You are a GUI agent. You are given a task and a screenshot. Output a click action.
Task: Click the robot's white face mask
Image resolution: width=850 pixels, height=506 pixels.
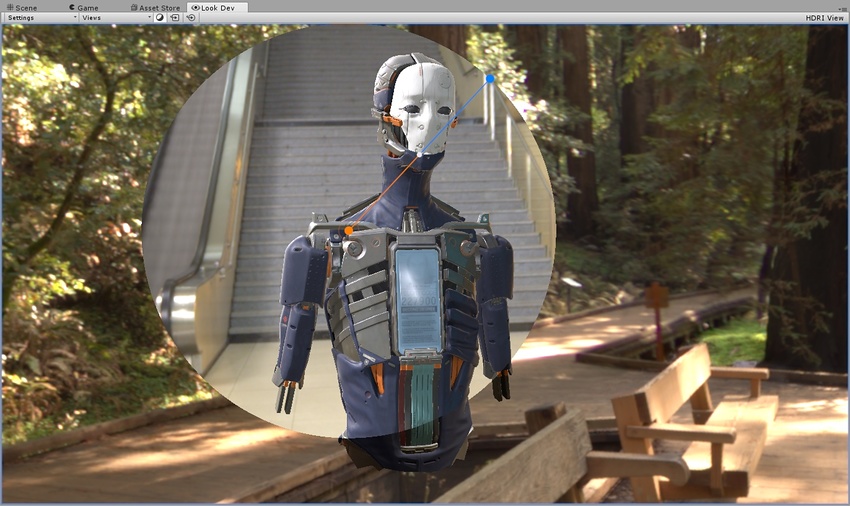(422, 105)
